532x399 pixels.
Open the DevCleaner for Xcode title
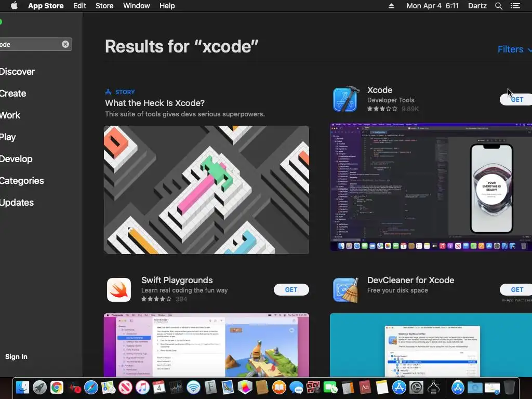pyautogui.click(x=410, y=280)
